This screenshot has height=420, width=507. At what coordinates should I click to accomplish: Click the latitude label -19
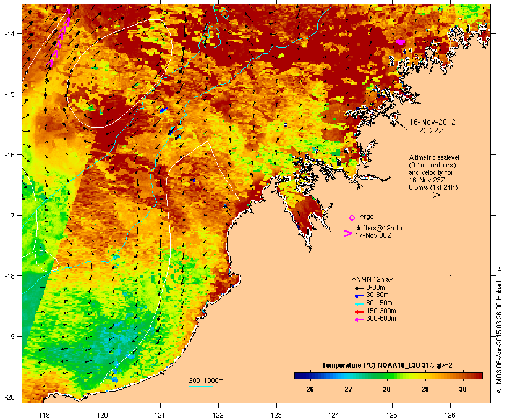click(x=9, y=337)
